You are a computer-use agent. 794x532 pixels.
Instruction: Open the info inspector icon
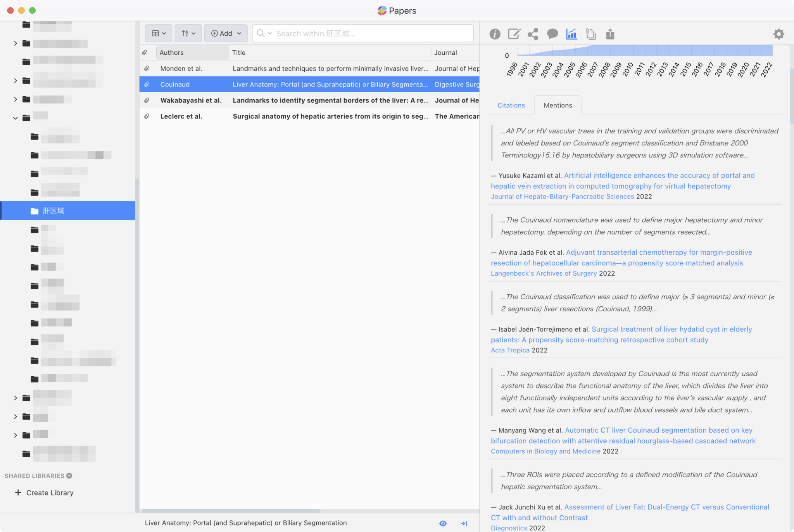495,34
